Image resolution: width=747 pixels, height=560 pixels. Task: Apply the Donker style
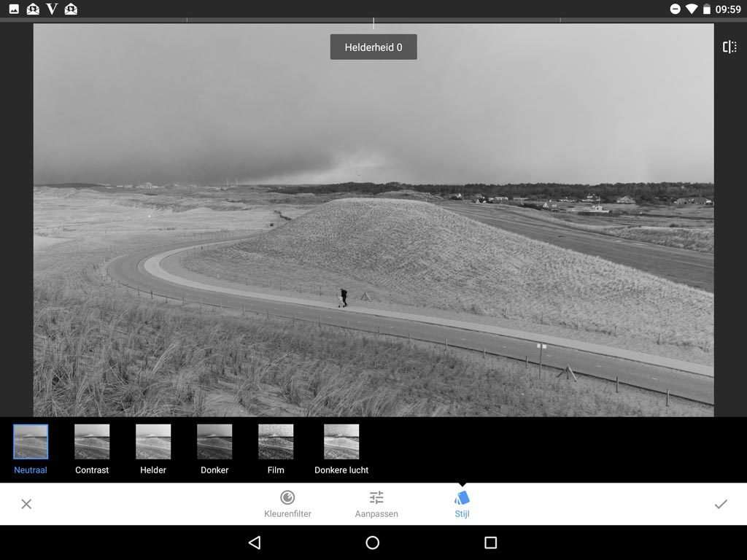pyautogui.click(x=214, y=440)
